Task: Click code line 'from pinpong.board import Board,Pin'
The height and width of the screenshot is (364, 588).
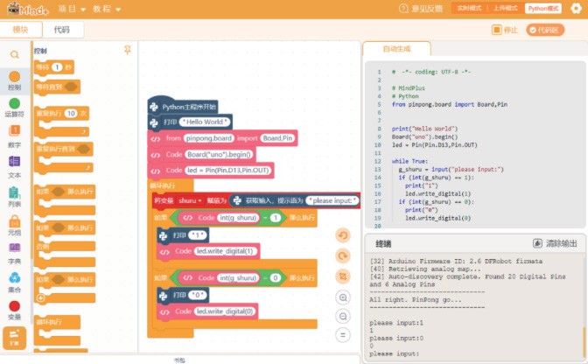Action: (449, 105)
